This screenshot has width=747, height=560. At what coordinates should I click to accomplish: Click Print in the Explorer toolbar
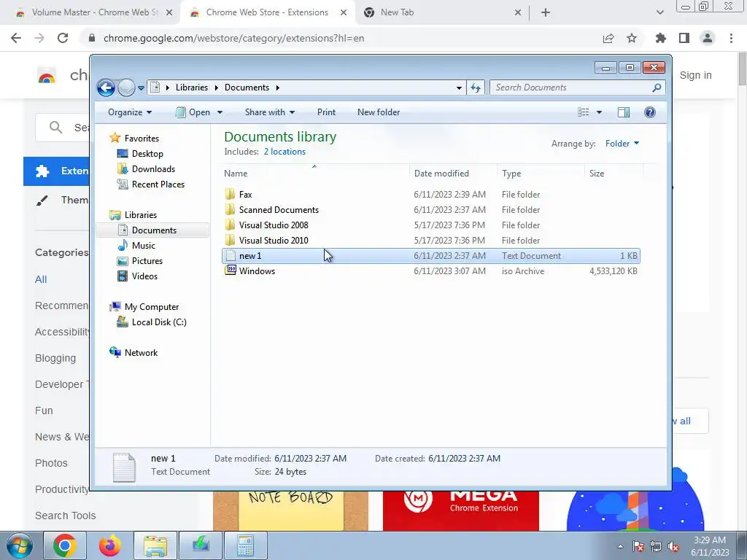pos(326,112)
